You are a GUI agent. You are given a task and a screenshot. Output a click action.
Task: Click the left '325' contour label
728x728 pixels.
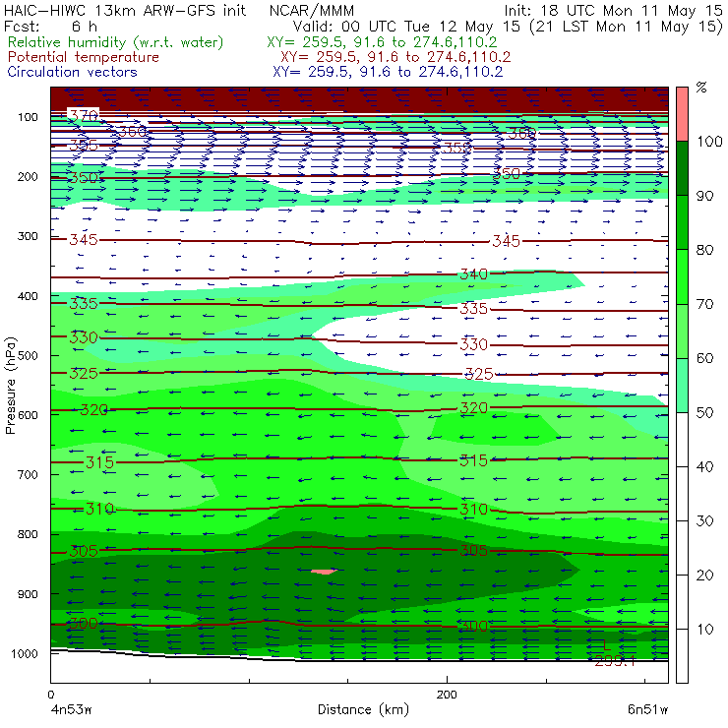coord(84,373)
